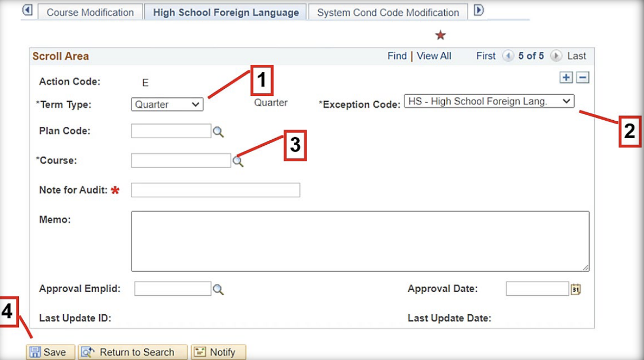Delete the row with minus icon
644x360 pixels.
(582, 78)
